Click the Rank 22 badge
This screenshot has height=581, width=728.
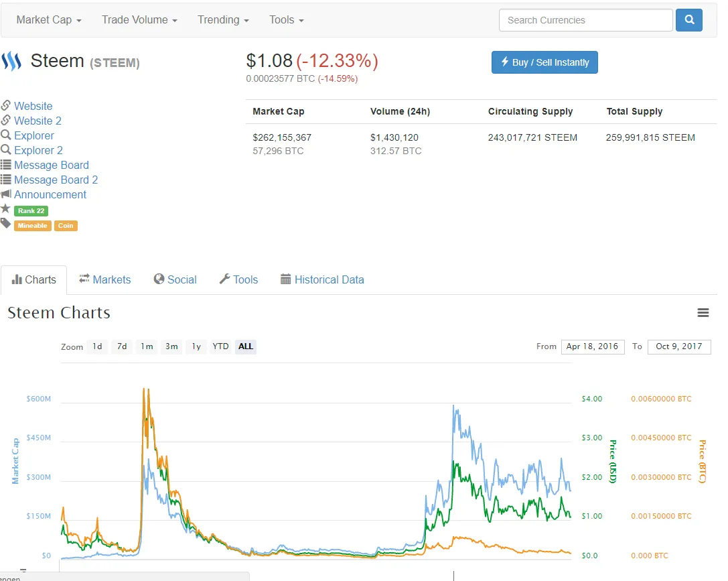click(x=31, y=211)
